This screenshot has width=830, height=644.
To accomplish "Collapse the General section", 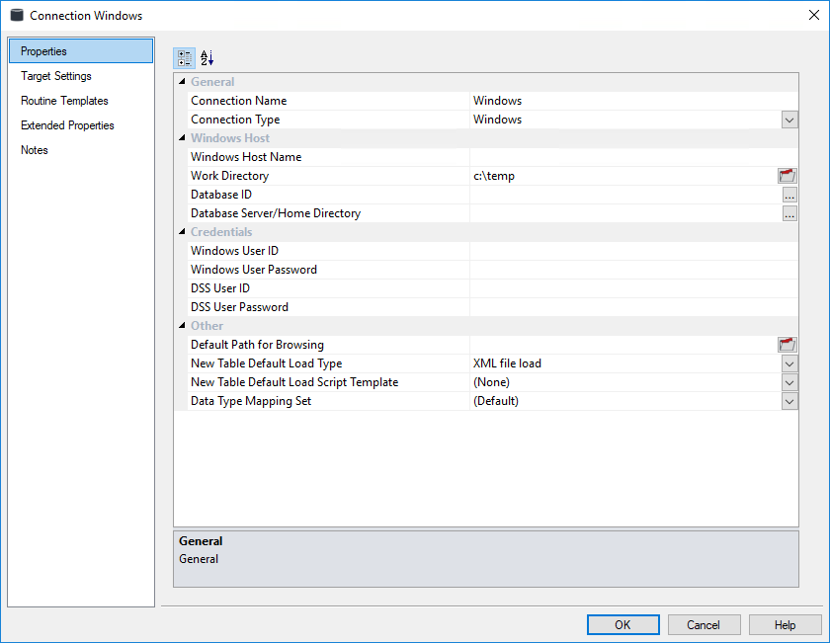I will pyautogui.click(x=182, y=82).
